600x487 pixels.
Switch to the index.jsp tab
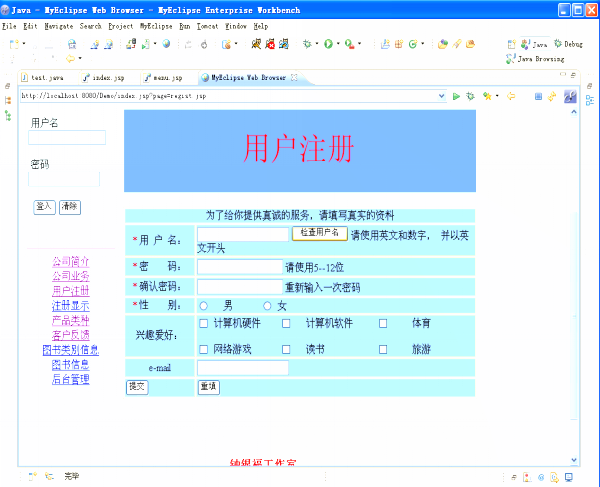[x=104, y=78]
